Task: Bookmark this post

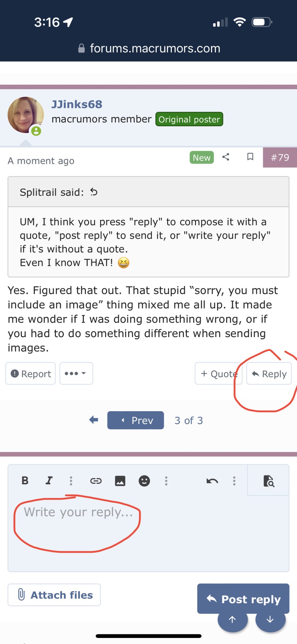Action: (250, 157)
